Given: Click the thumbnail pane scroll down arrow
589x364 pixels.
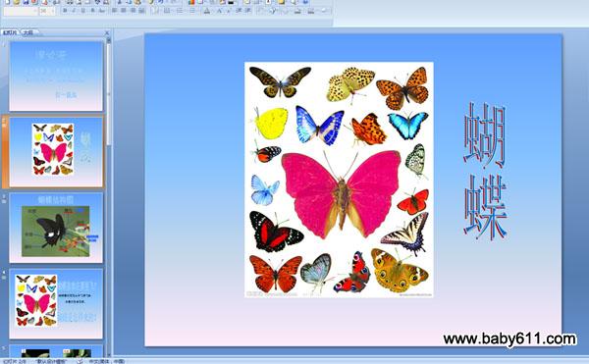Looking at the screenshot, I should click(109, 354).
